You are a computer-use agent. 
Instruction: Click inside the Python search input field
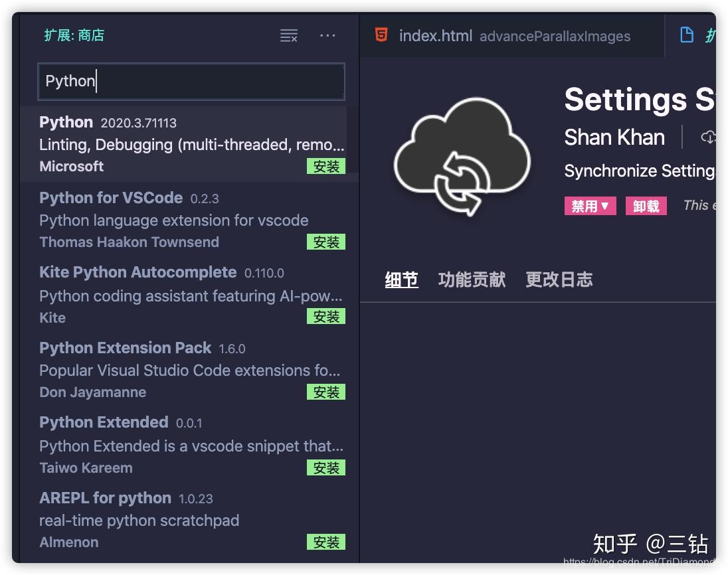coord(191,80)
